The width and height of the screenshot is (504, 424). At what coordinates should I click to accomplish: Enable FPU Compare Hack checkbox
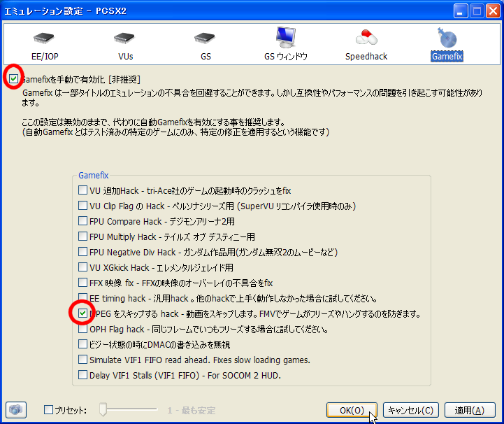pyautogui.click(x=82, y=221)
